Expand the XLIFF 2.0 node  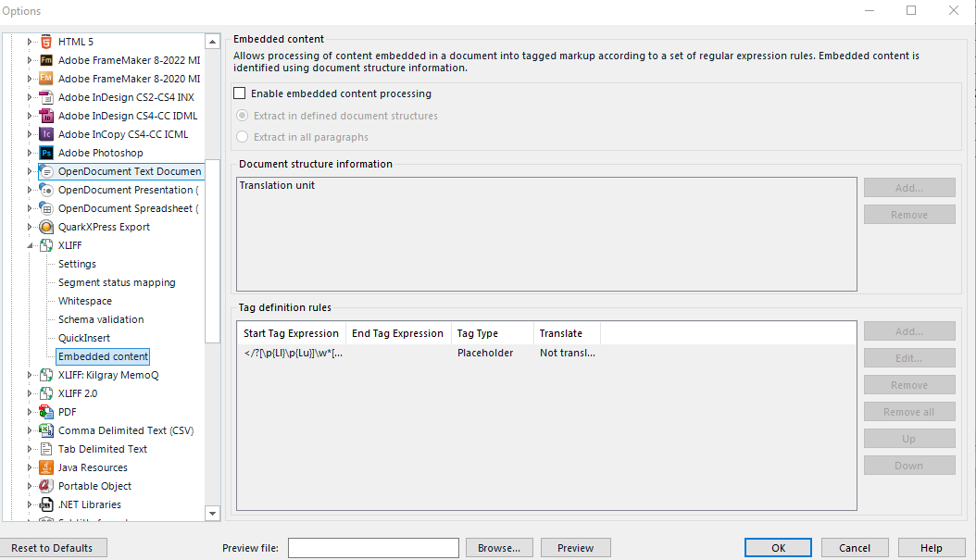(x=31, y=392)
